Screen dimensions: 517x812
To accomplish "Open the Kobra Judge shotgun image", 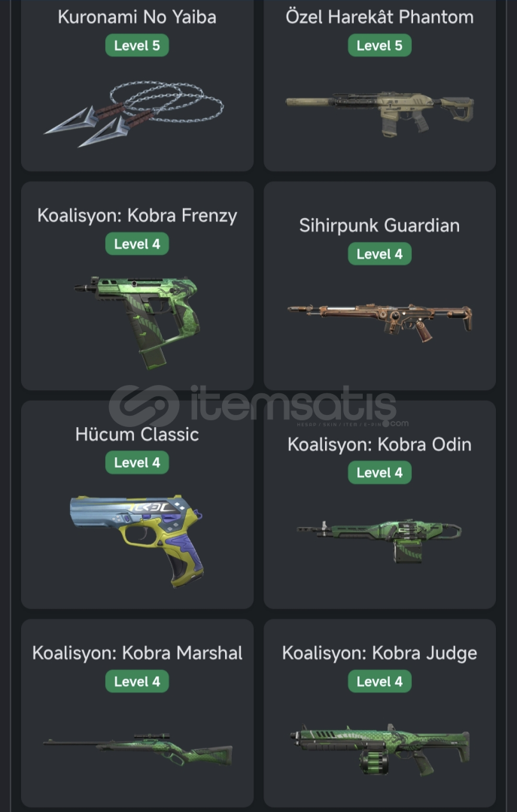I will (379, 750).
